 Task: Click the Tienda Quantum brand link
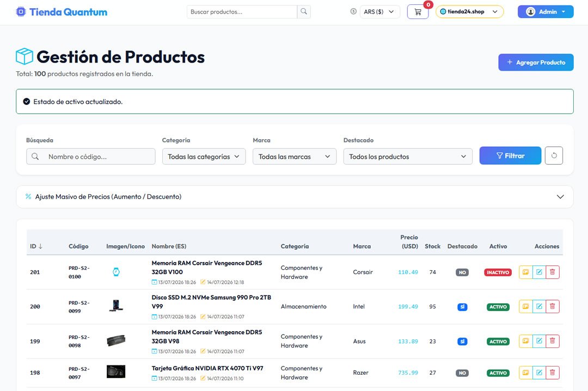pos(62,12)
